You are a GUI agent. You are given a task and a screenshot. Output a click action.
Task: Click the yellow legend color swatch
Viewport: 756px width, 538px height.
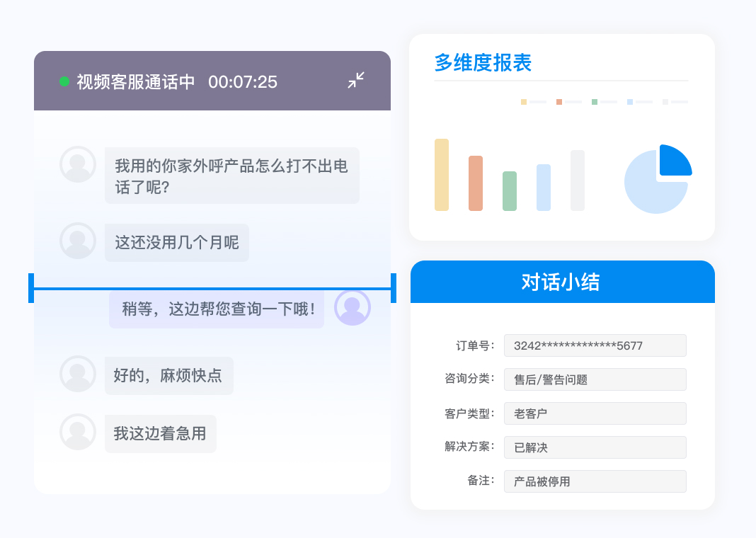tap(524, 102)
